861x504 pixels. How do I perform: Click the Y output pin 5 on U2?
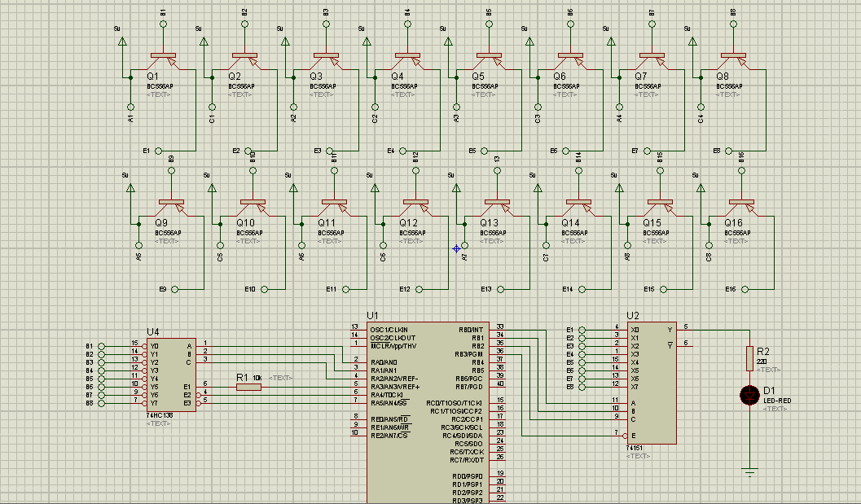(685, 330)
